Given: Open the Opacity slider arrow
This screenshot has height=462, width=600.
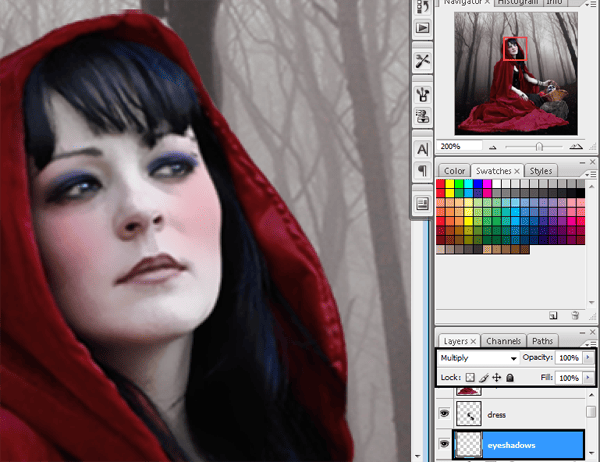Looking at the screenshot, I should (589, 358).
